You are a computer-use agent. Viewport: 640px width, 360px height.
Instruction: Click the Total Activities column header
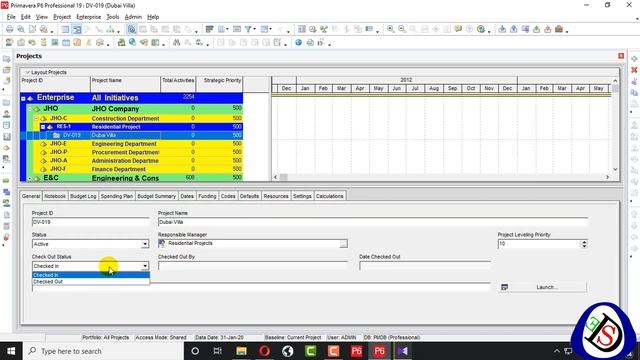tap(178, 84)
